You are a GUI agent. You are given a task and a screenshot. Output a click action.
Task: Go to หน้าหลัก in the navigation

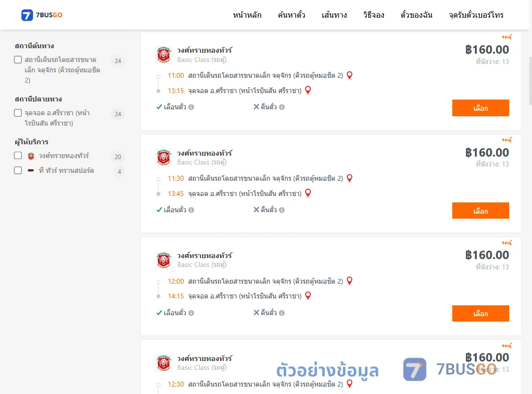click(x=247, y=15)
